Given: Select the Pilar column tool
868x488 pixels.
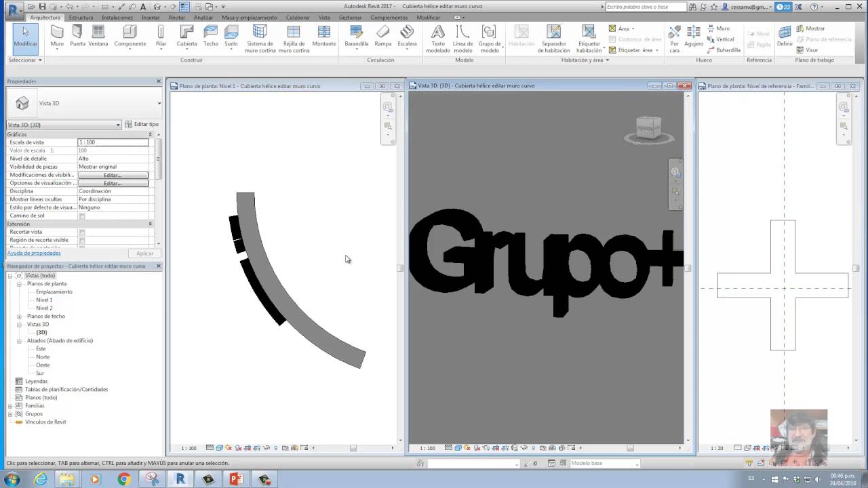Looking at the screenshot, I should (x=161, y=37).
